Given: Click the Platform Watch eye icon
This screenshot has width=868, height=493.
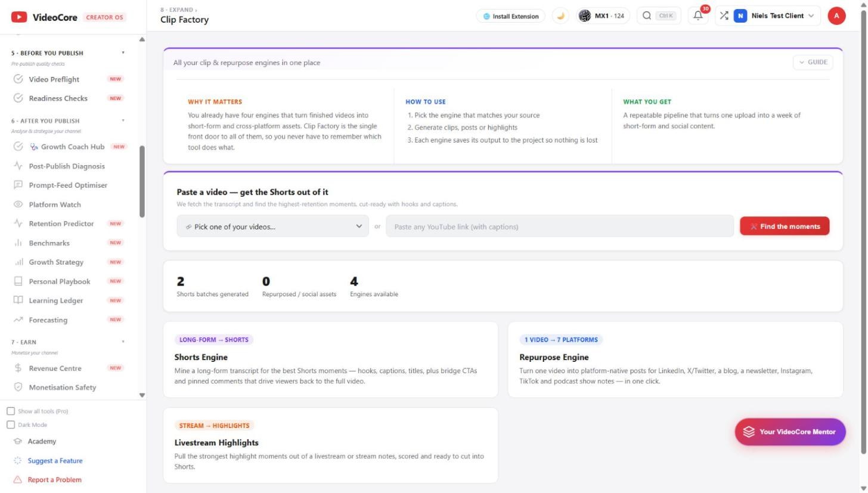Looking at the screenshot, I should (x=18, y=204).
